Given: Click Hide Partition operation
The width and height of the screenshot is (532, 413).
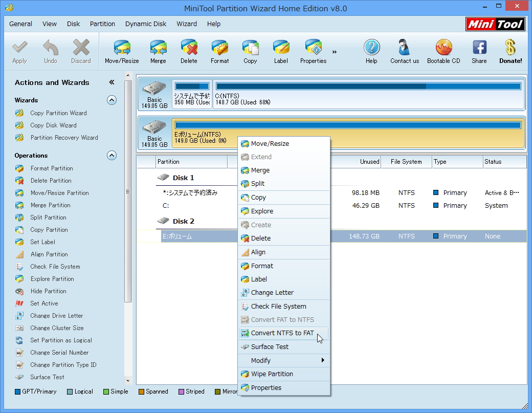Looking at the screenshot, I should click(49, 291).
